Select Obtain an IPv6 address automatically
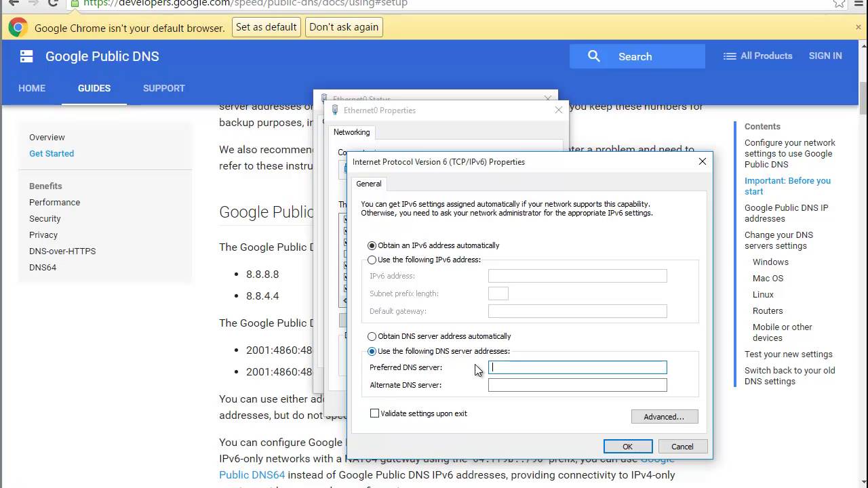This screenshot has width=868, height=488. click(x=434, y=245)
